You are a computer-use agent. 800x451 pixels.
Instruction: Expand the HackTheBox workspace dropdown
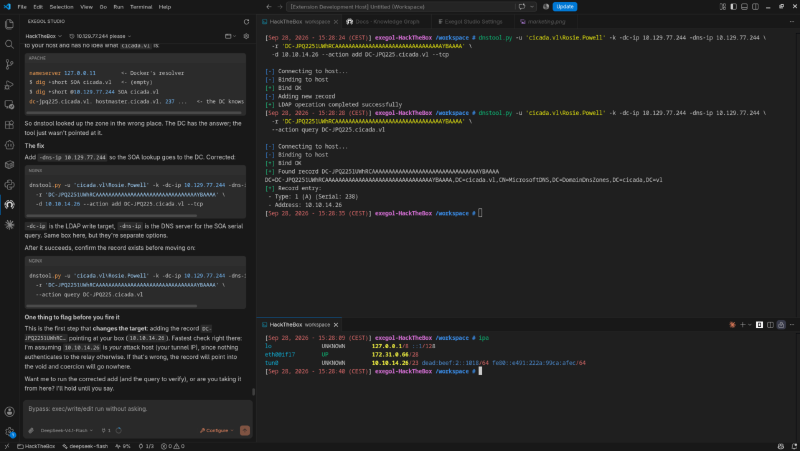43,36
